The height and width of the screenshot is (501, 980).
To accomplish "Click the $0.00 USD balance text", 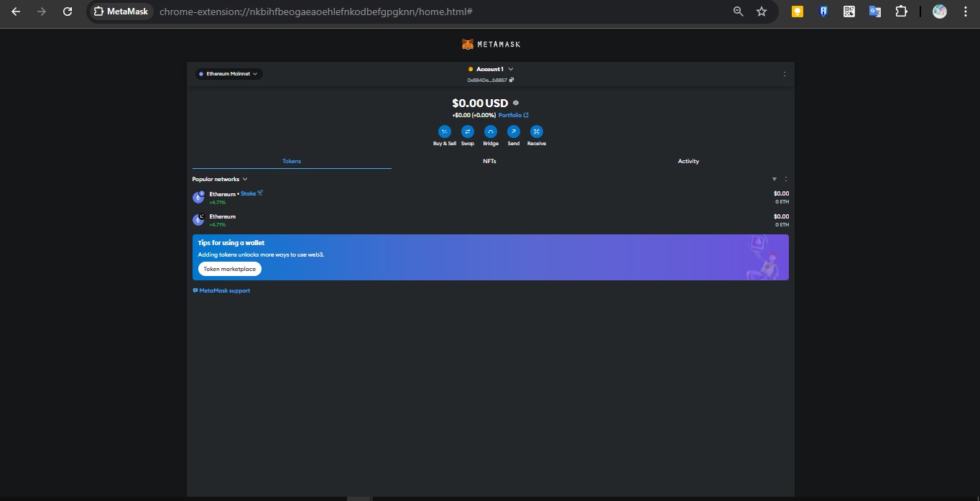I will (480, 104).
